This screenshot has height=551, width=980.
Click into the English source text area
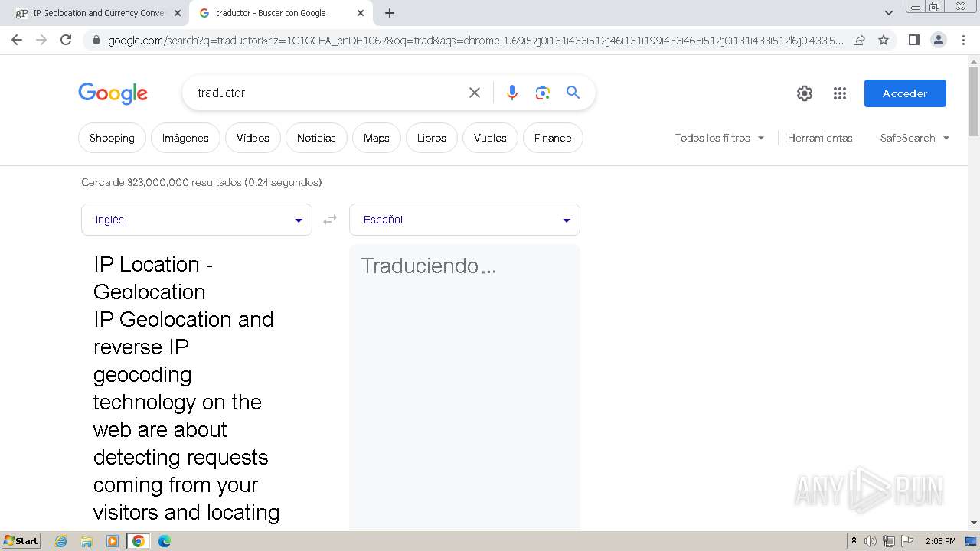[197, 388]
